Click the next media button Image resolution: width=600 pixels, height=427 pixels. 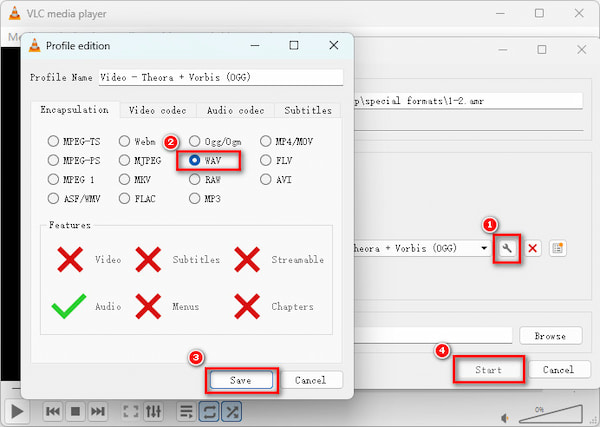pos(98,412)
